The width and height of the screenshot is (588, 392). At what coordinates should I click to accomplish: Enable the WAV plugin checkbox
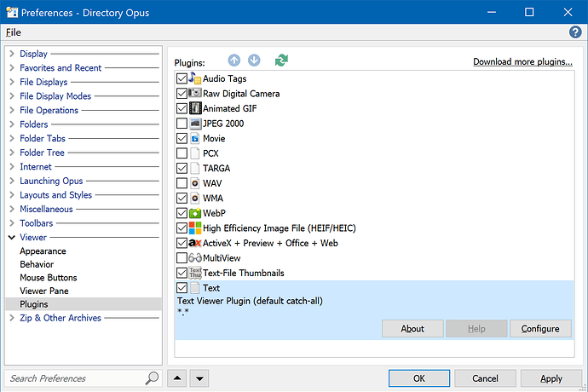[x=182, y=183]
